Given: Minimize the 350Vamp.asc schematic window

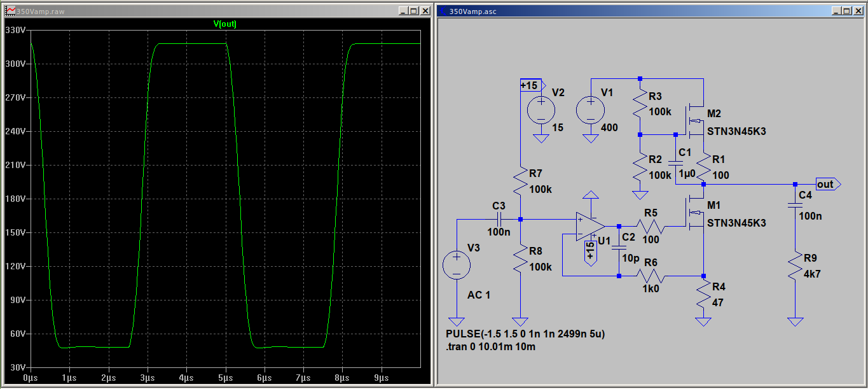Looking at the screenshot, I should (x=836, y=11).
